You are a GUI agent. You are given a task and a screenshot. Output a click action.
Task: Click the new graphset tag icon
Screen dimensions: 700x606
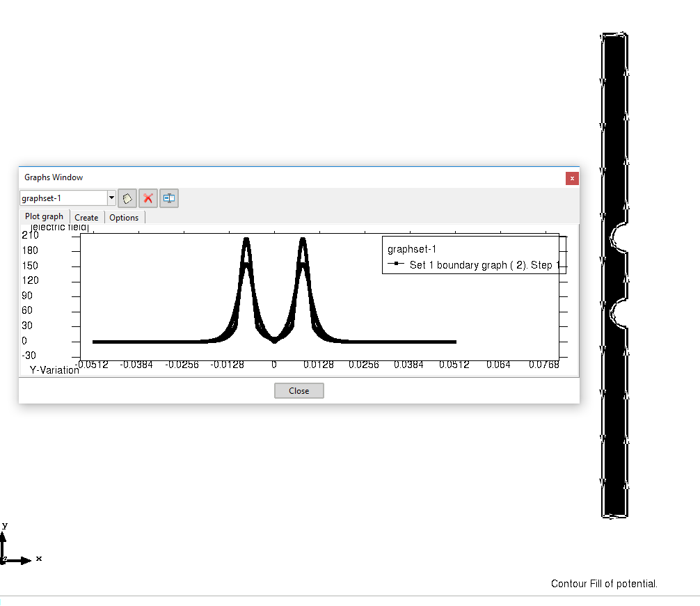pyautogui.click(x=127, y=198)
